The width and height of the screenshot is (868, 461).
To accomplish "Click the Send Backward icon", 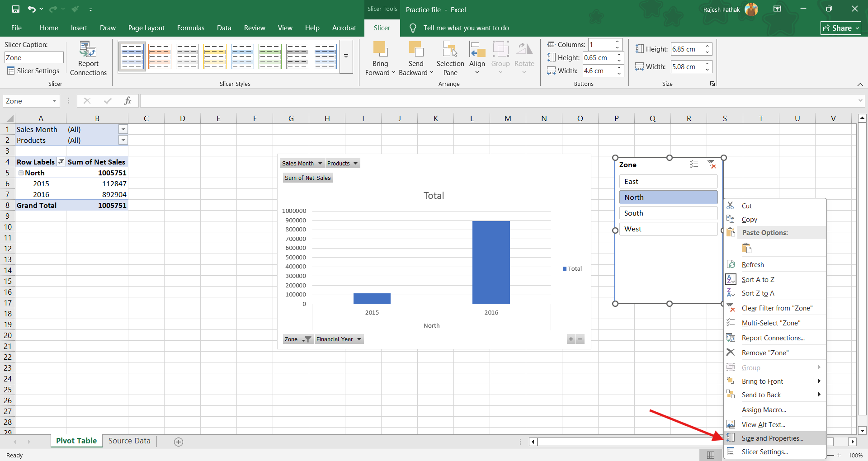I will pos(415,49).
